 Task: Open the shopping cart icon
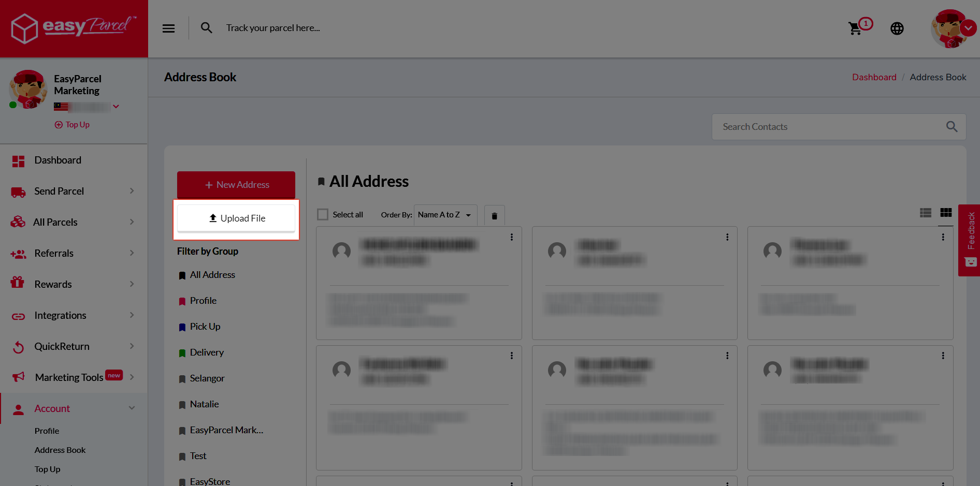[x=855, y=28]
